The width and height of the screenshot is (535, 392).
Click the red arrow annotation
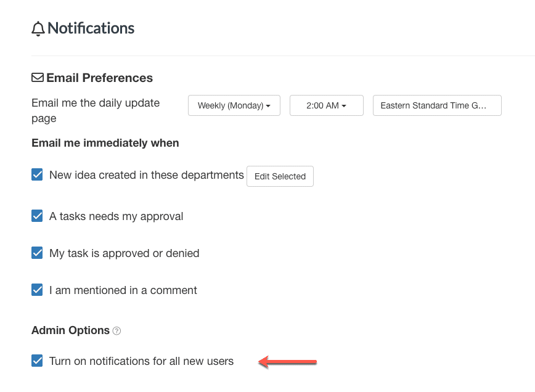tap(288, 362)
